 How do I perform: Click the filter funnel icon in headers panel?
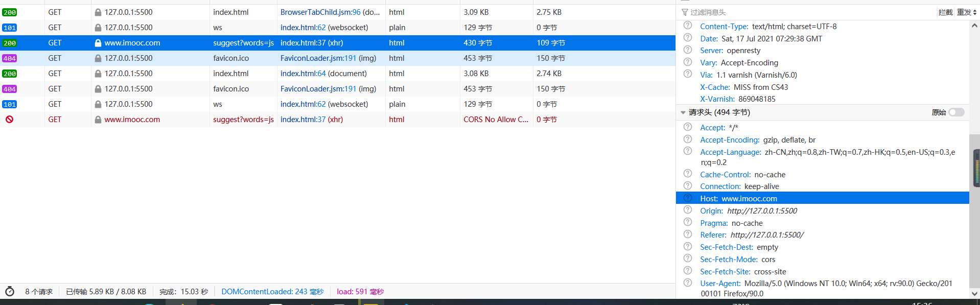coord(685,12)
